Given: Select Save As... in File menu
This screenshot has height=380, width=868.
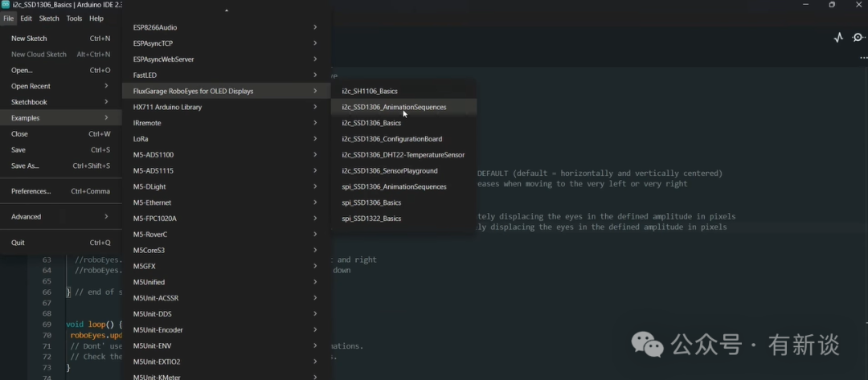Looking at the screenshot, I should pyautogui.click(x=61, y=166).
